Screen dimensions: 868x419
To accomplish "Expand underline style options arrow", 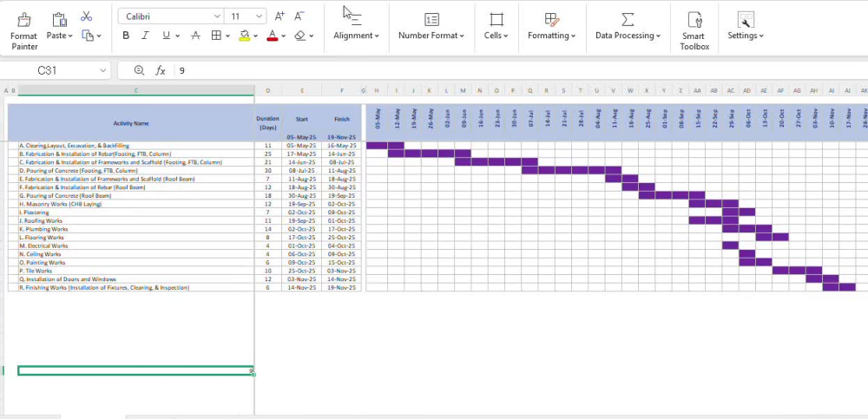I will point(178,36).
